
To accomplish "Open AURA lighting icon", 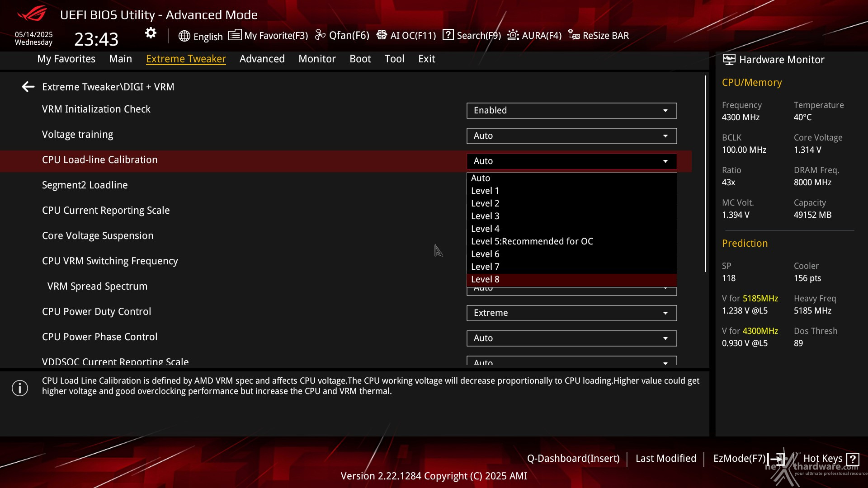I will (513, 35).
